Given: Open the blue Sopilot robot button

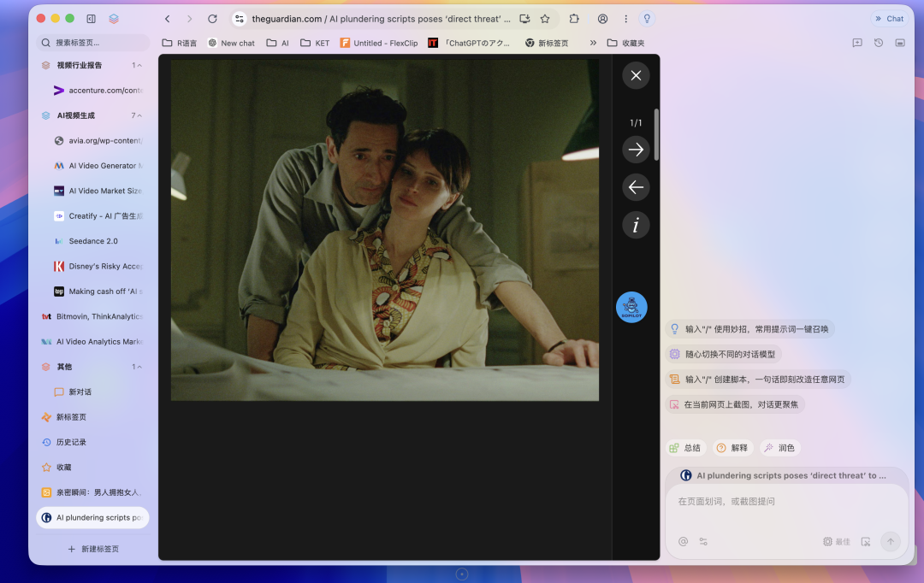Looking at the screenshot, I should click(x=631, y=308).
